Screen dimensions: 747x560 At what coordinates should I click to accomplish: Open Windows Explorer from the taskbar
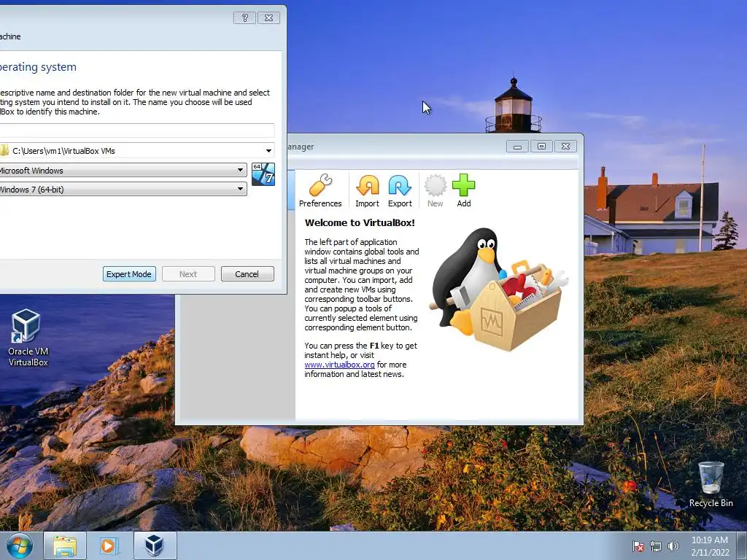(x=65, y=545)
